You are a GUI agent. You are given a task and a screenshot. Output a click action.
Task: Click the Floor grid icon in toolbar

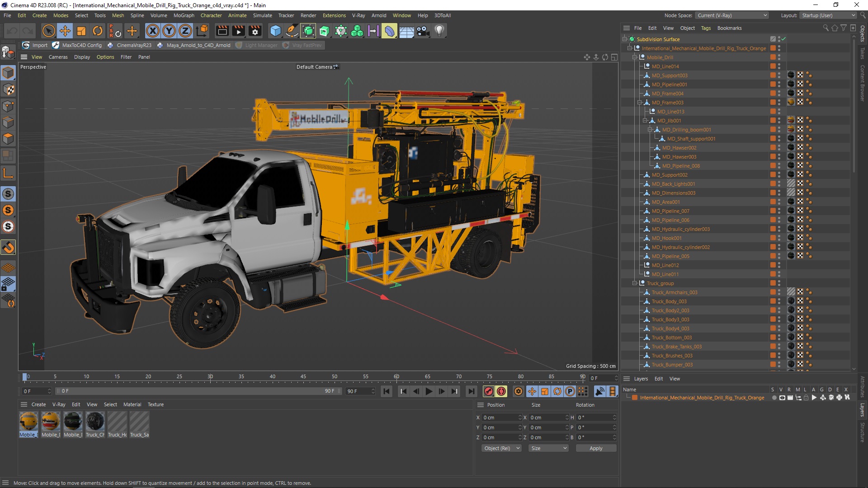[x=406, y=31]
